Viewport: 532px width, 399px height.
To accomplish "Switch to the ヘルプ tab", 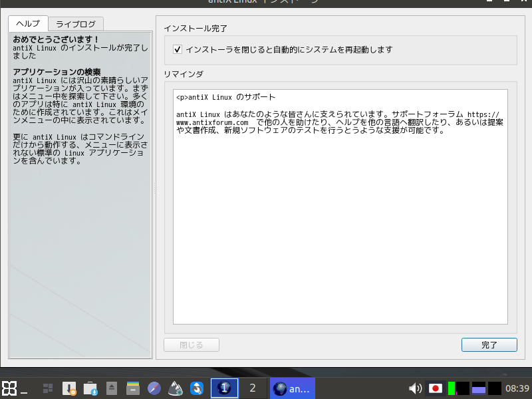I will click(28, 24).
